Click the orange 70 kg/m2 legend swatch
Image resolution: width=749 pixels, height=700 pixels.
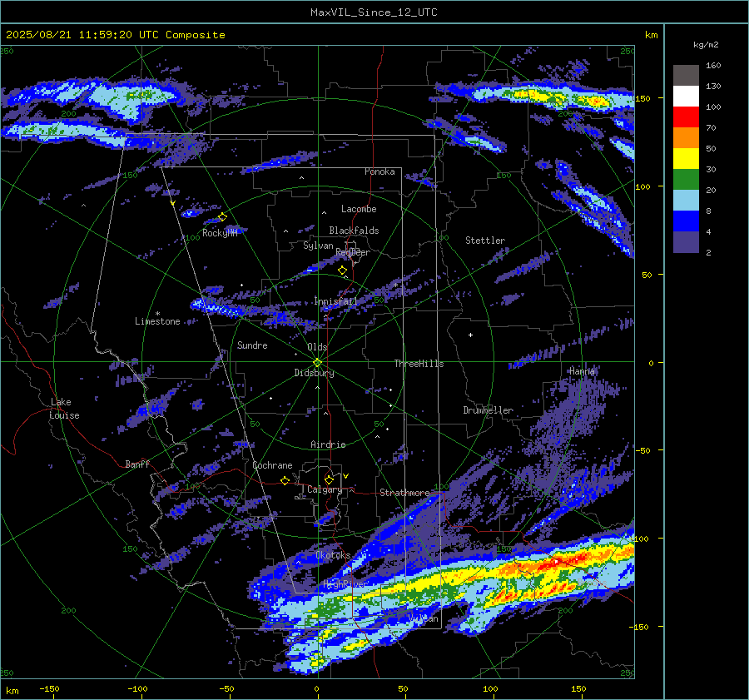pos(686,137)
